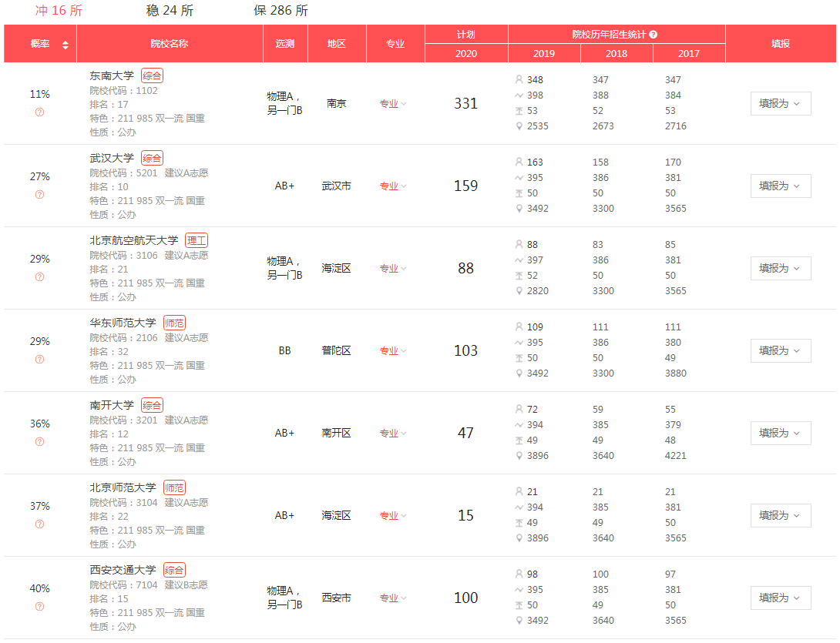Click the location pin icon in 北京师范大学 stats
Screen dimensions: 840x643
point(520,538)
